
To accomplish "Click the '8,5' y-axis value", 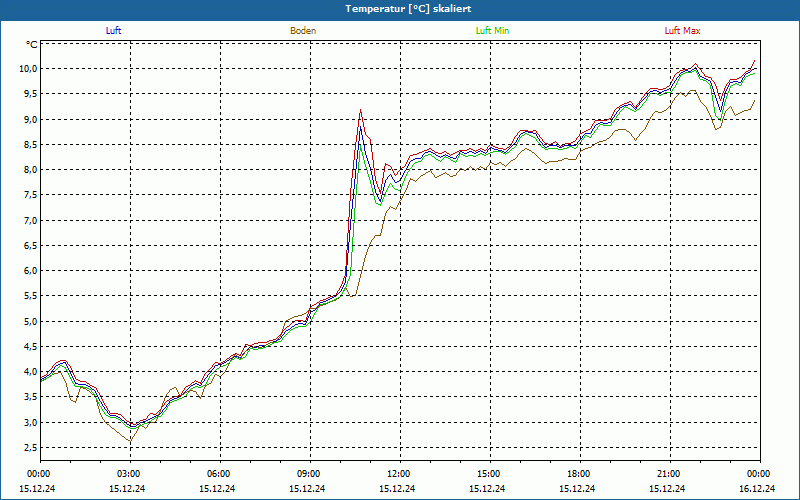I will coord(30,144).
